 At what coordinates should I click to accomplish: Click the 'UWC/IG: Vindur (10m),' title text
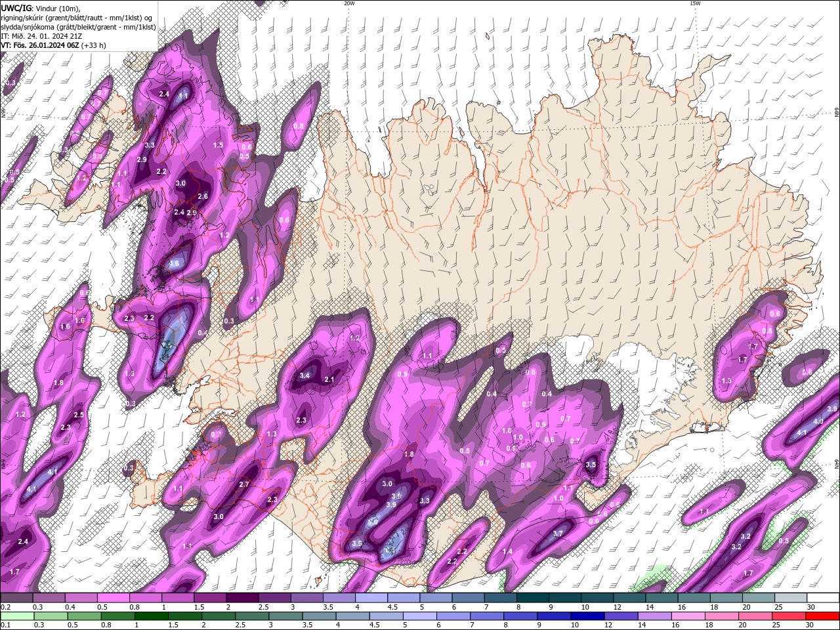pyautogui.click(x=41, y=8)
